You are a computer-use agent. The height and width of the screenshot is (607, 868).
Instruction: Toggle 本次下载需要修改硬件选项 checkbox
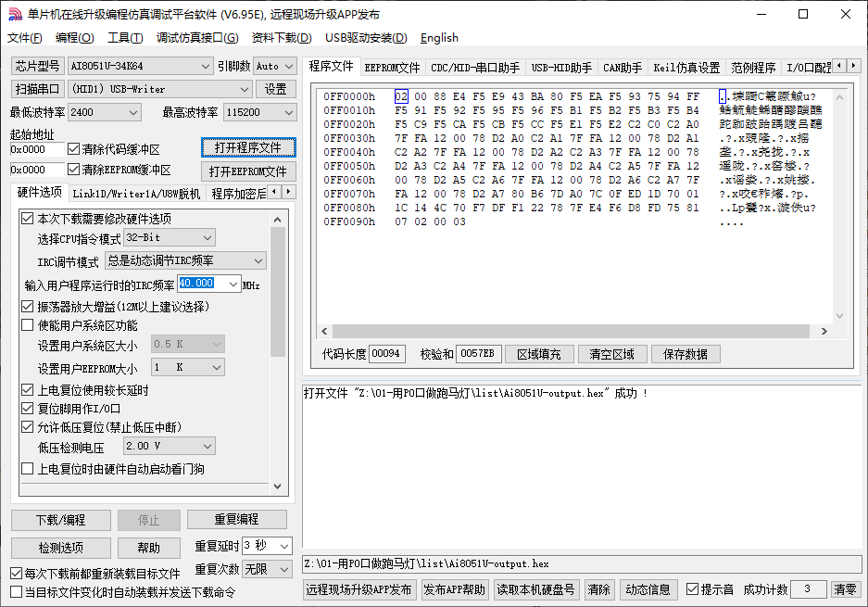click(x=27, y=218)
